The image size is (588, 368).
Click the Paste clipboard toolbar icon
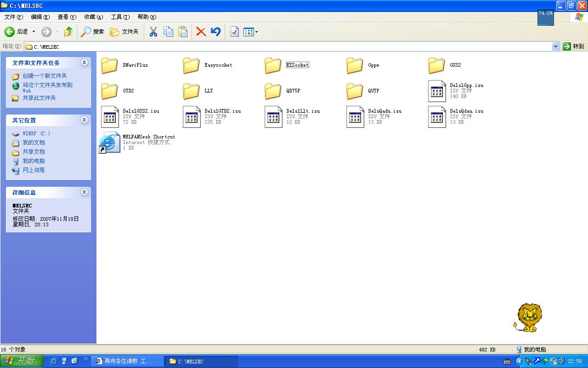[183, 32]
